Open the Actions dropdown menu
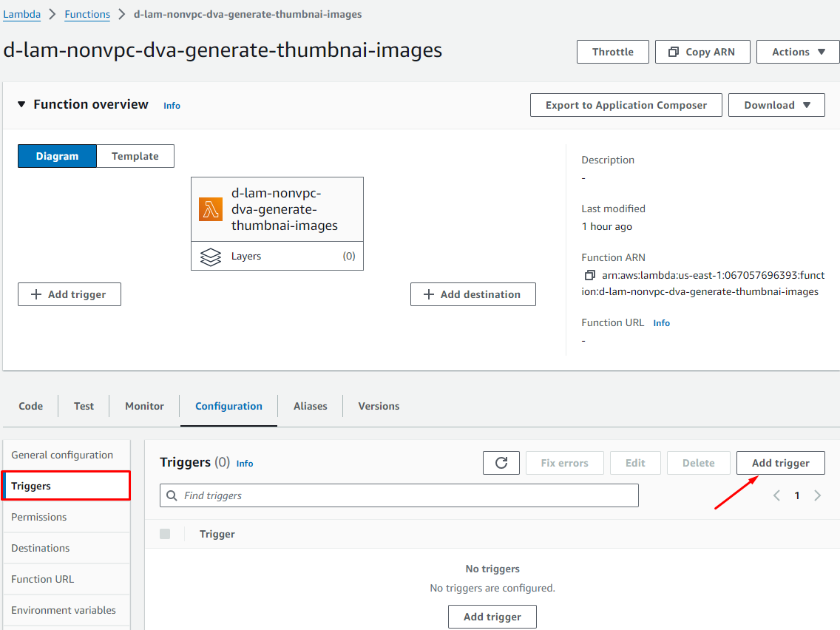The width and height of the screenshot is (840, 630). click(x=798, y=52)
